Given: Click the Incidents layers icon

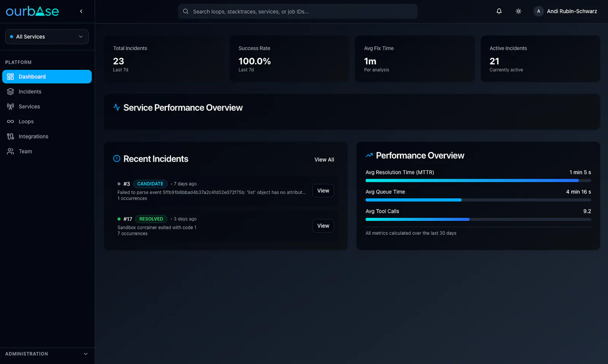Looking at the screenshot, I should (x=11, y=91).
